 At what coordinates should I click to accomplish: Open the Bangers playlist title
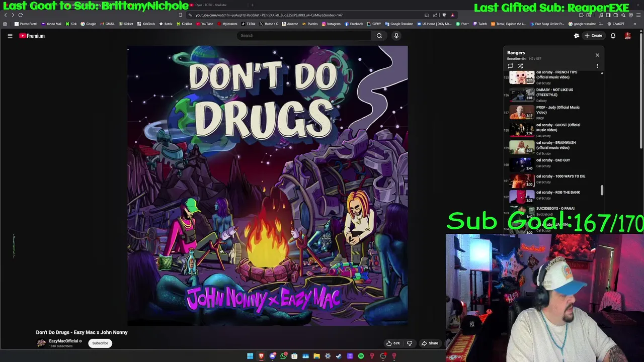click(516, 53)
